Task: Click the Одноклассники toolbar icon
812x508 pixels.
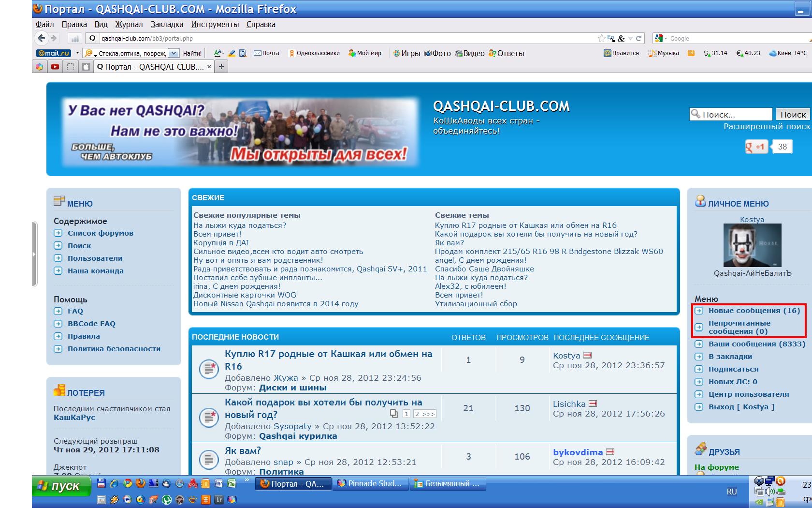Action: click(x=314, y=53)
